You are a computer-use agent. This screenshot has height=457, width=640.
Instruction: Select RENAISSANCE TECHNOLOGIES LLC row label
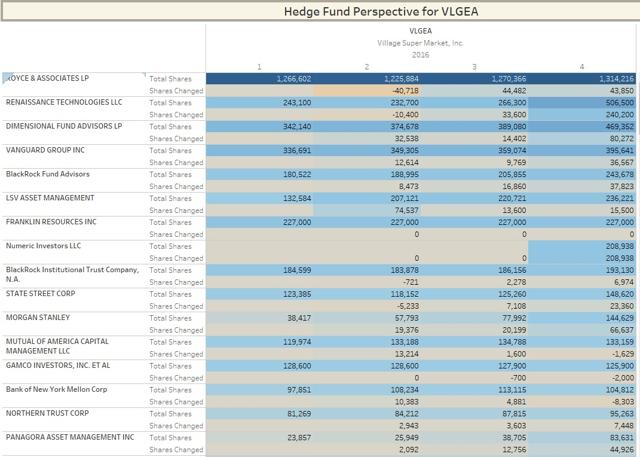pyautogui.click(x=64, y=102)
